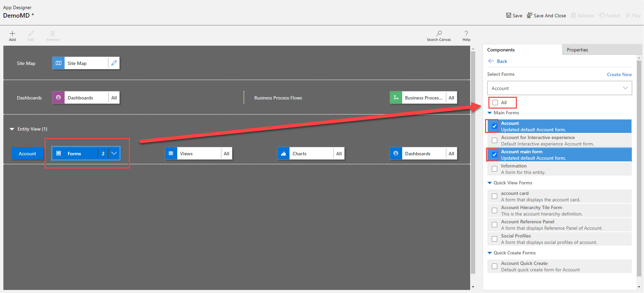Screen dimensions: 644x293
Task: Click the Publish icon
Action: point(602,15)
